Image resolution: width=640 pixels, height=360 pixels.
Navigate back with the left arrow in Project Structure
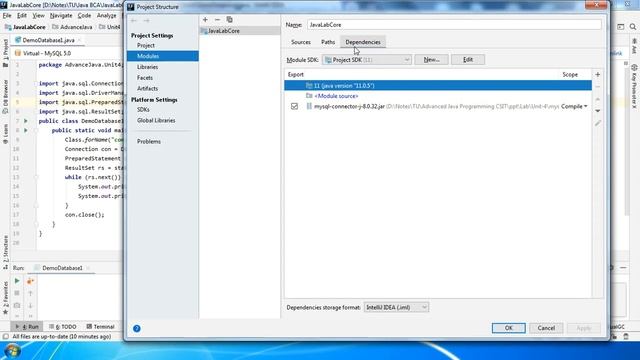[x=134, y=20]
